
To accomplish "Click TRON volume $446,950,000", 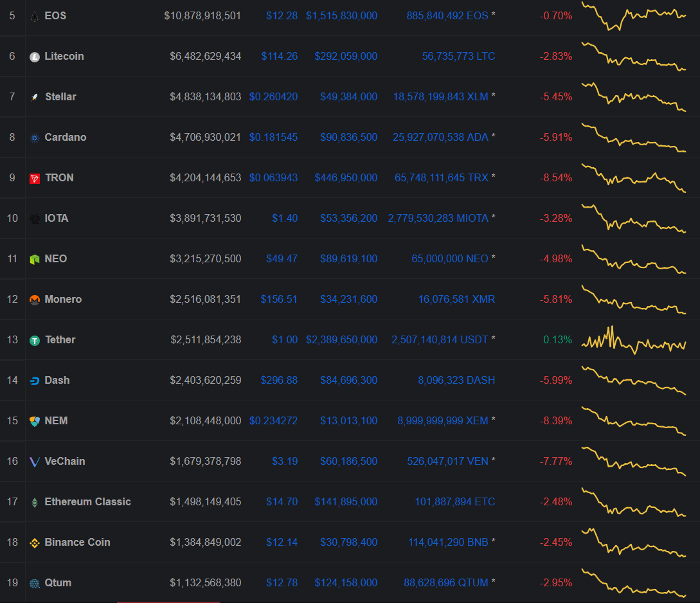I will click(346, 177).
